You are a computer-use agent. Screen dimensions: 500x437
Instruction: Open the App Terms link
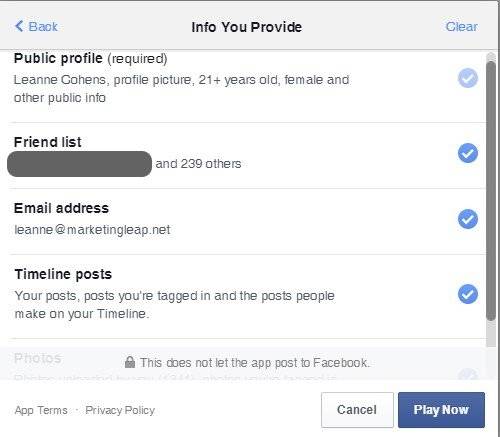coord(41,410)
